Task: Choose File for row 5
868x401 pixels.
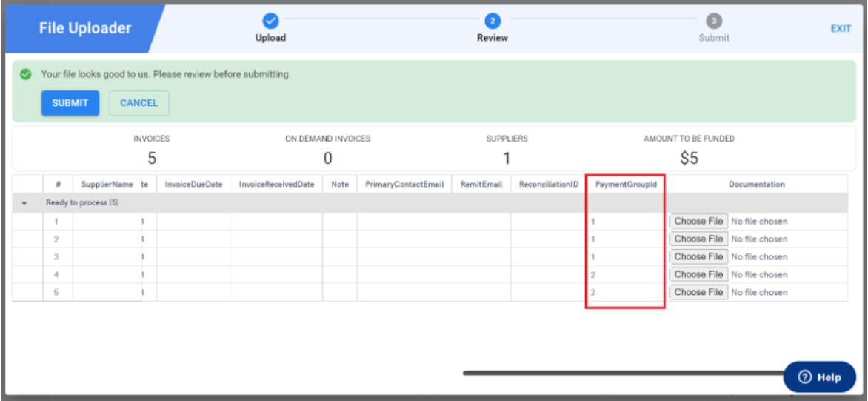Action: click(698, 292)
